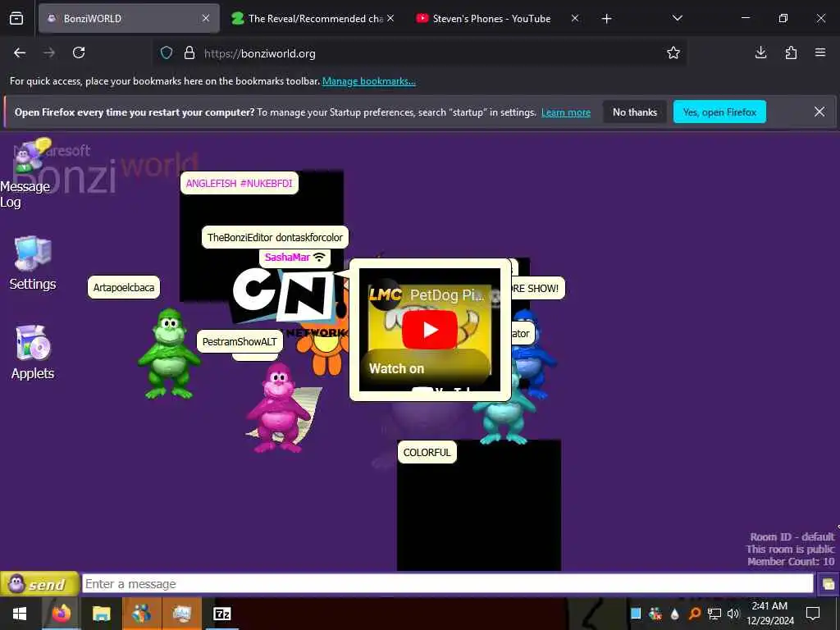Click the green Bonzi character
This screenshot has height=630, width=840.
pyautogui.click(x=169, y=354)
